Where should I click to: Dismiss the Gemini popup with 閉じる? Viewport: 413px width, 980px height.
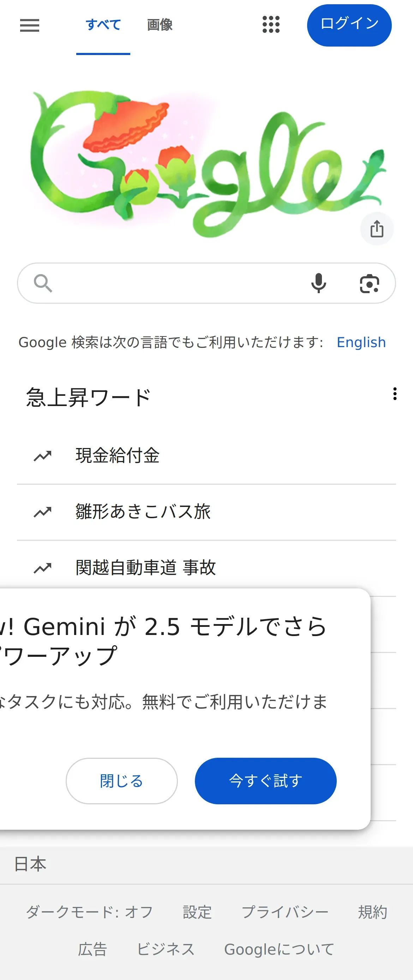tap(121, 781)
